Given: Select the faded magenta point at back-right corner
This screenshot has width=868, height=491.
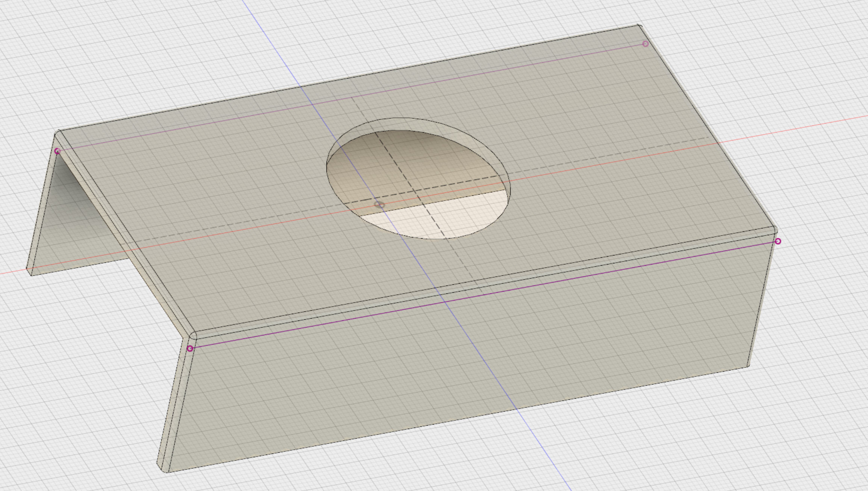Looking at the screenshot, I should coord(645,44).
